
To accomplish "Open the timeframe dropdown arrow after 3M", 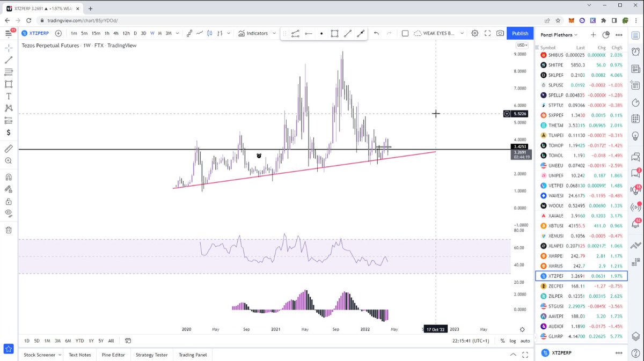I will [x=177, y=33].
